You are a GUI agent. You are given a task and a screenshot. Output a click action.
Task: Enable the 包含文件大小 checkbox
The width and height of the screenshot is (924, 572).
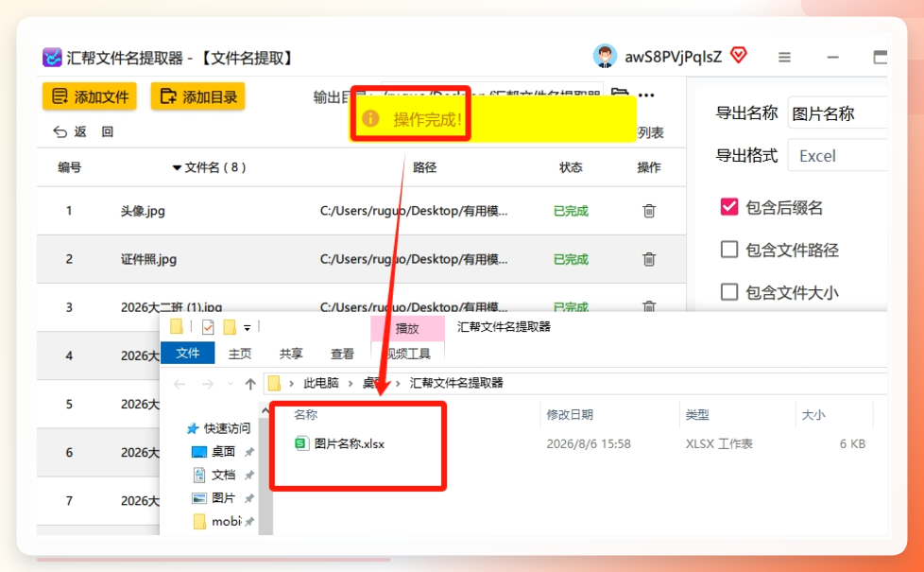(729, 292)
